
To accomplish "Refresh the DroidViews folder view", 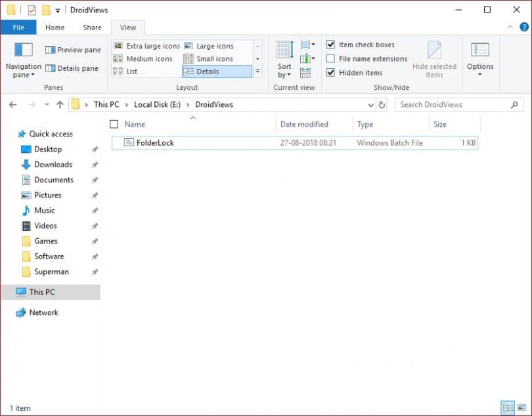I will tap(382, 104).
